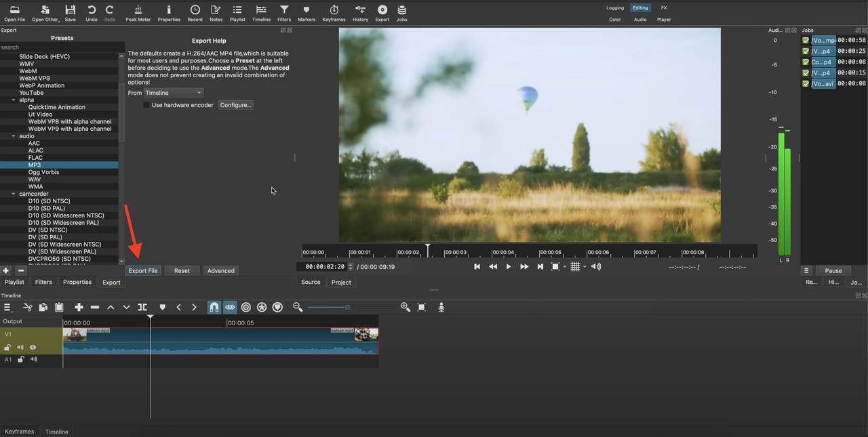This screenshot has height=437, width=868.
Task: Toggle ripple trim mode
Action: coord(246,308)
